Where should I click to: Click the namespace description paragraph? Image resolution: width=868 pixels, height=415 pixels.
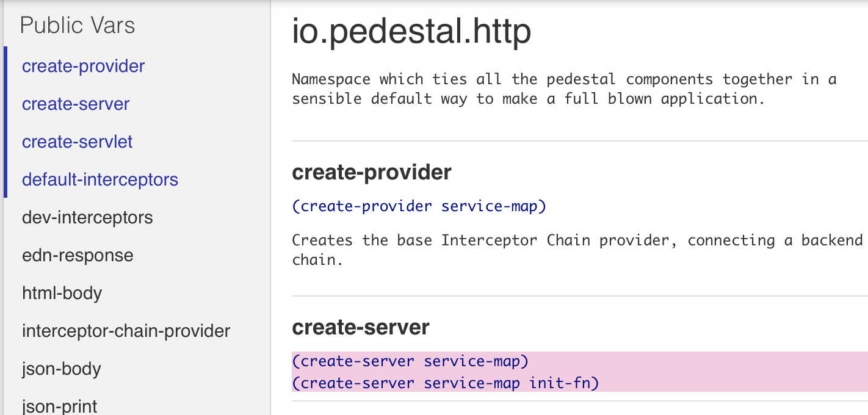pos(563,89)
